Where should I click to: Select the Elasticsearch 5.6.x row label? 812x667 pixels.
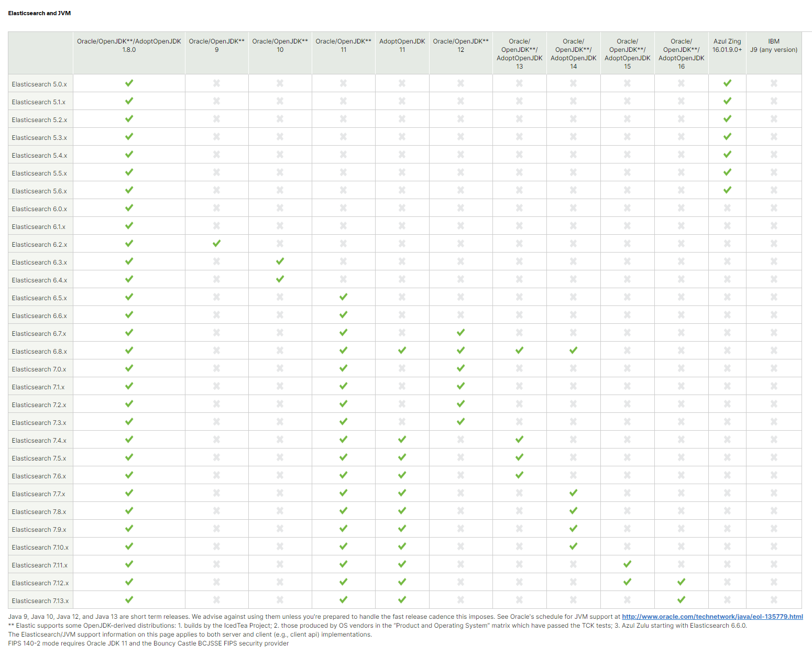click(x=39, y=191)
